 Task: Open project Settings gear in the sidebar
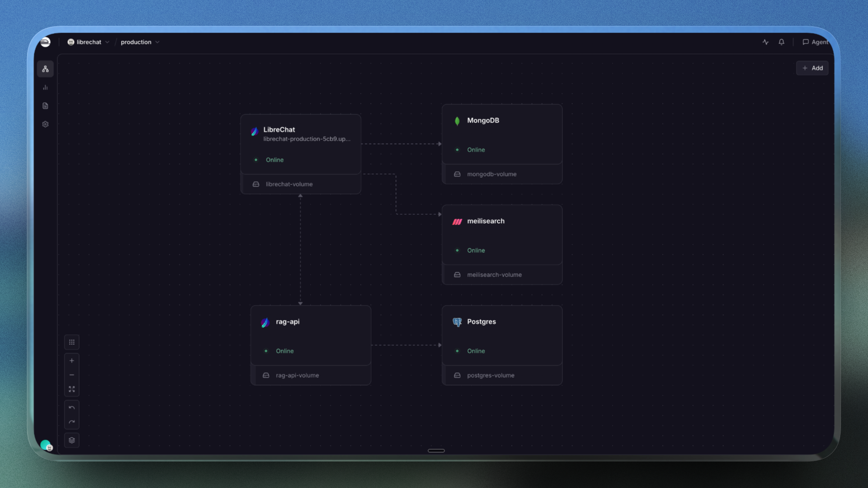tap(45, 124)
